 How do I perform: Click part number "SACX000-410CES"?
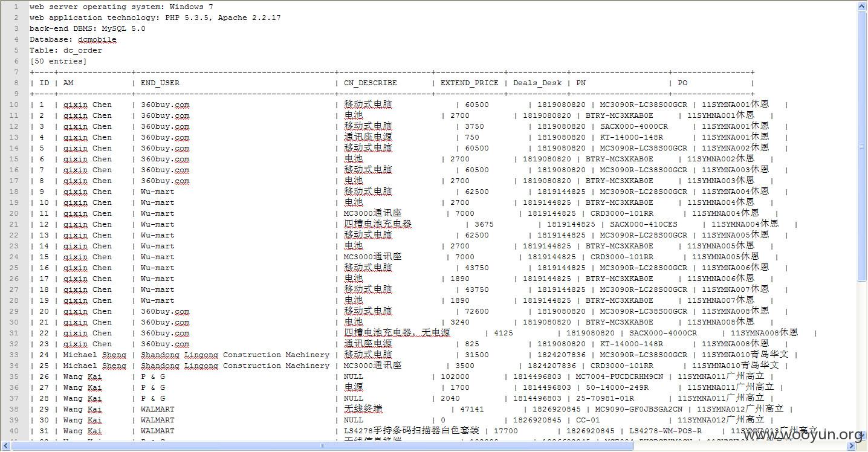pos(644,225)
